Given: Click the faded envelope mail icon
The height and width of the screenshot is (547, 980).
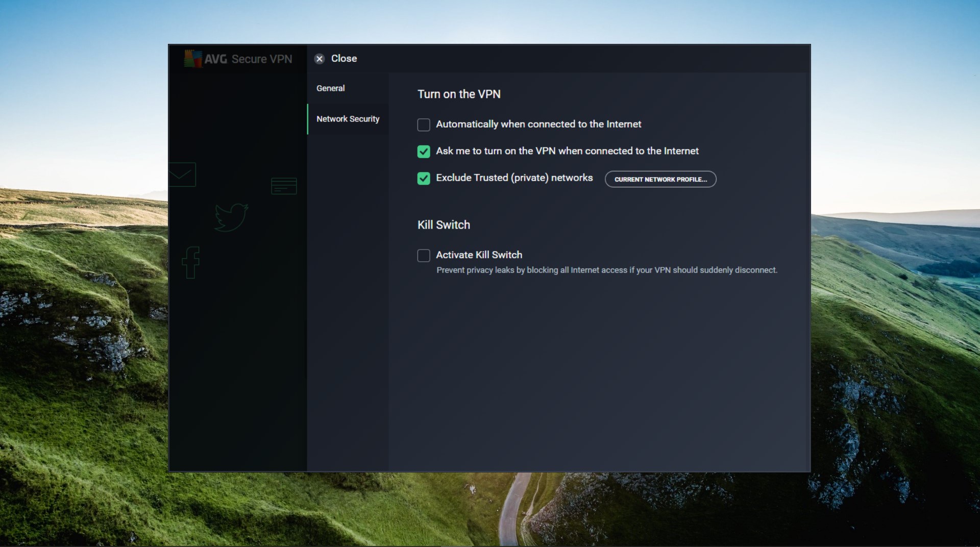Looking at the screenshot, I should point(182,175).
